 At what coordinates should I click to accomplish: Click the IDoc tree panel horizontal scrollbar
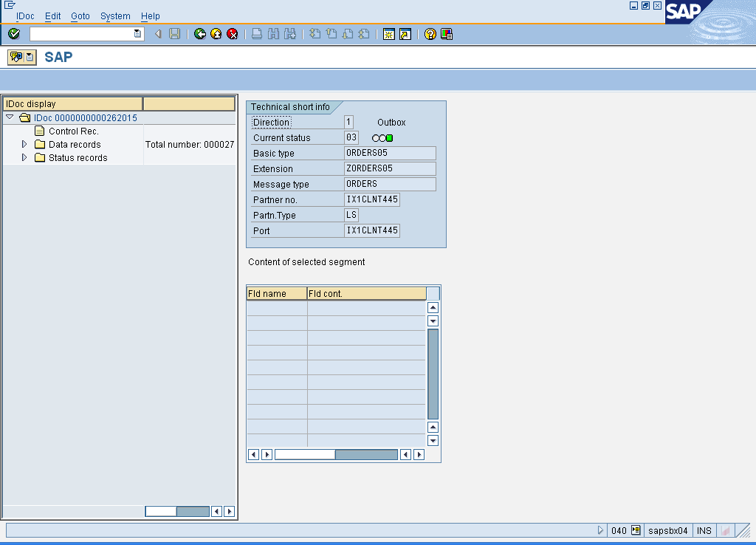(177, 511)
